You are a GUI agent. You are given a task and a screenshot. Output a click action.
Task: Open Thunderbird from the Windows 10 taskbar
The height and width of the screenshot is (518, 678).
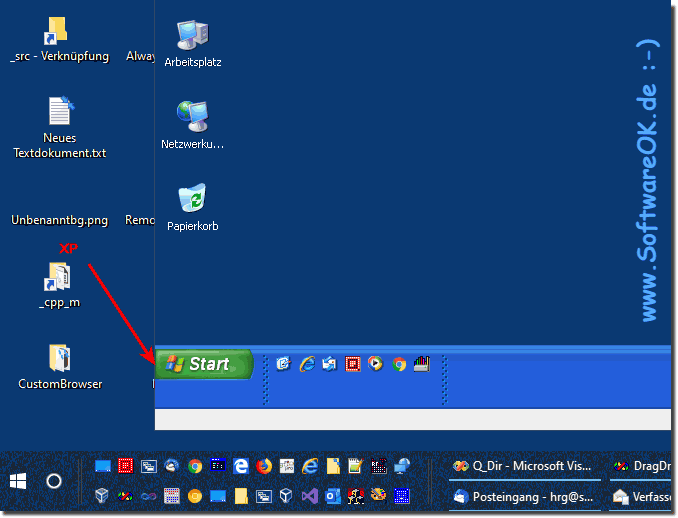pyautogui.click(x=172, y=466)
